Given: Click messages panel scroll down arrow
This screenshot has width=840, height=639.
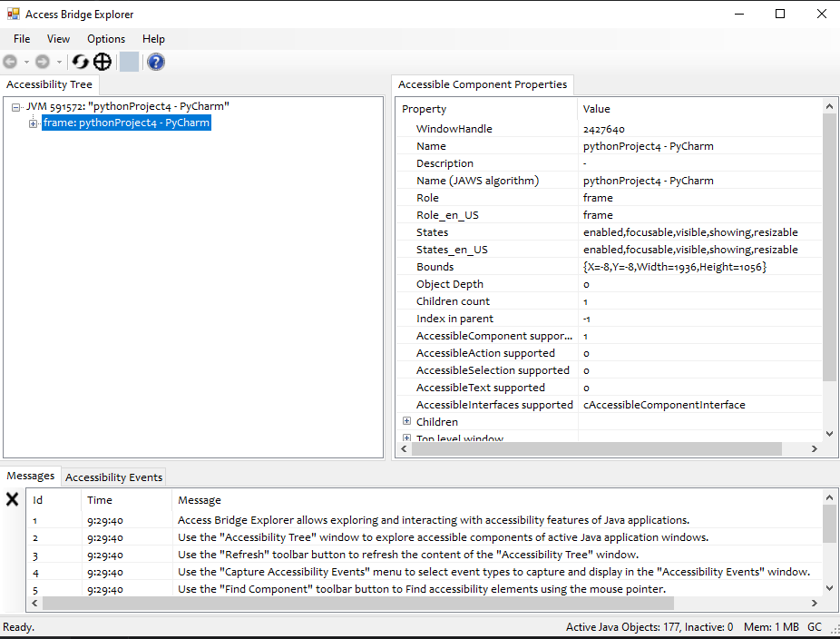Looking at the screenshot, I should click(x=829, y=588).
